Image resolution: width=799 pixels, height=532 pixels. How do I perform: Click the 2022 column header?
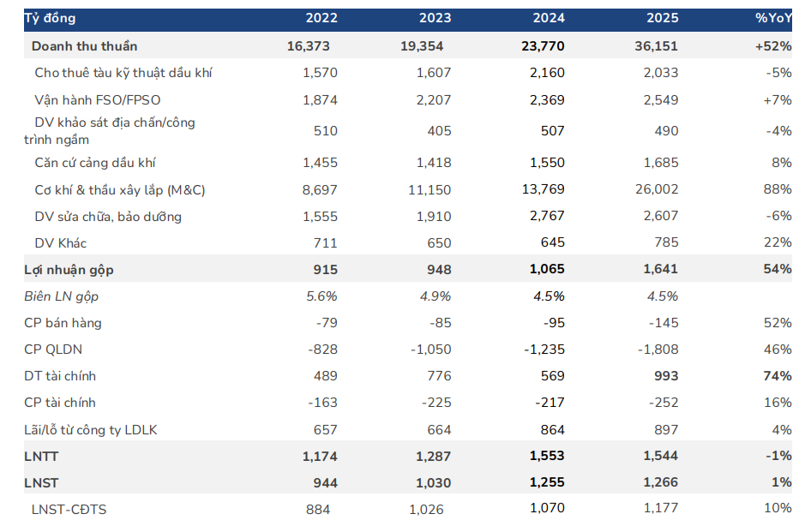click(x=321, y=19)
